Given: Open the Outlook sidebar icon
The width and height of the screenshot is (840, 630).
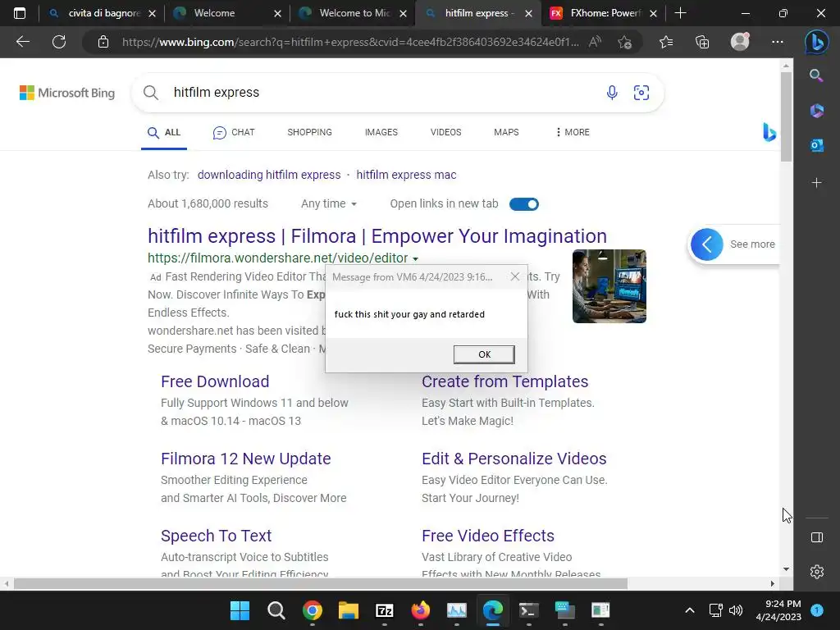Looking at the screenshot, I should tap(816, 145).
